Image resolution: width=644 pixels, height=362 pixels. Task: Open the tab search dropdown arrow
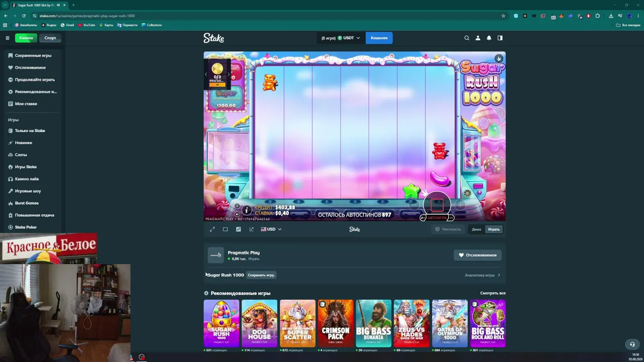(x=5, y=5)
